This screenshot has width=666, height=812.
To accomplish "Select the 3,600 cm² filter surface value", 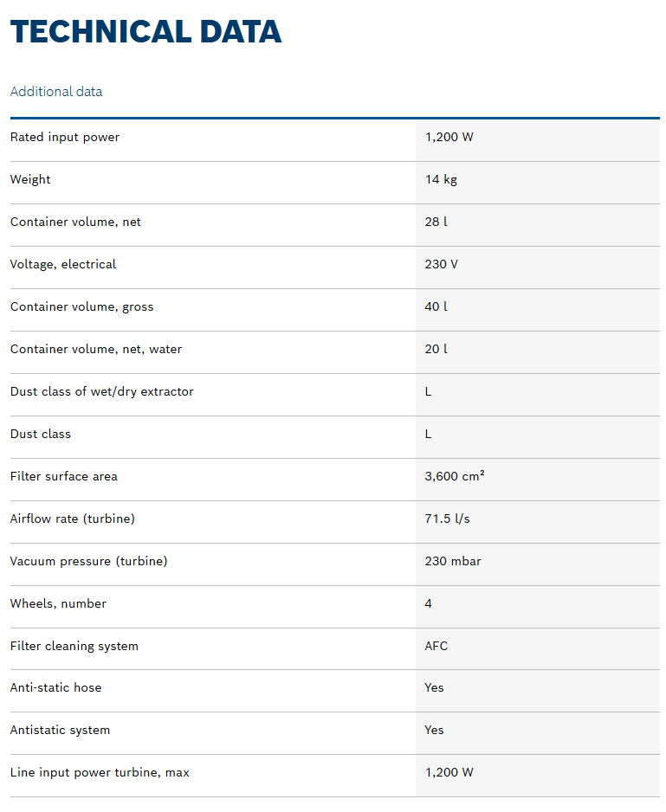I will click(455, 476).
